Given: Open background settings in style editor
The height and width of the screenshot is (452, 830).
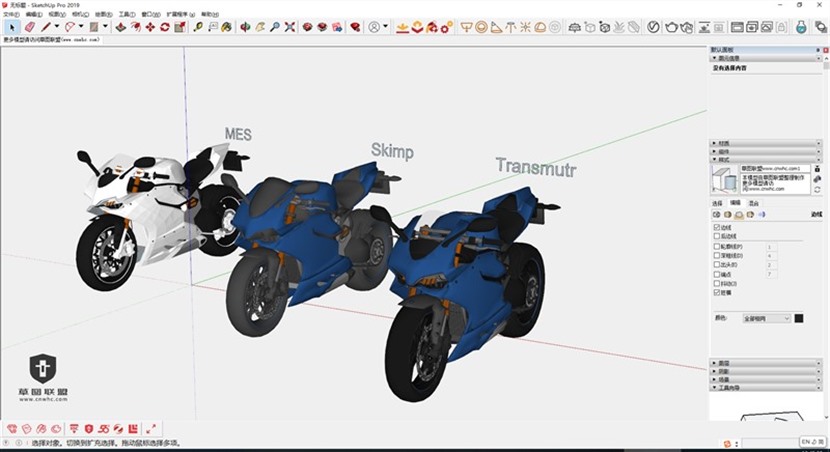Looking at the screenshot, I should [738, 214].
